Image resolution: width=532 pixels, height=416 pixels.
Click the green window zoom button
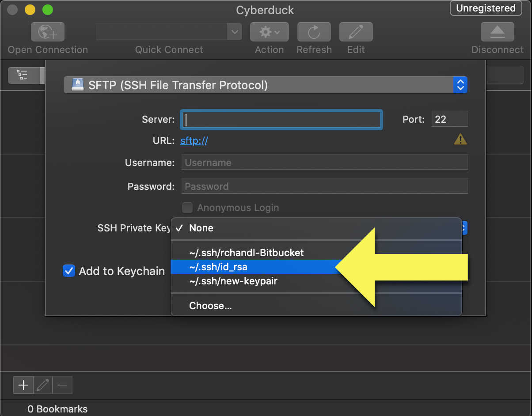click(x=47, y=10)
